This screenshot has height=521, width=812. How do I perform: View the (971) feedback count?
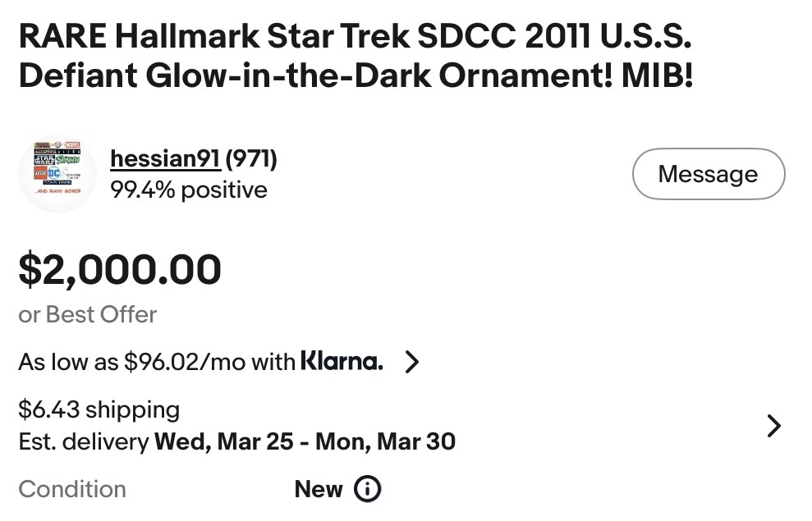coord(251,158)
